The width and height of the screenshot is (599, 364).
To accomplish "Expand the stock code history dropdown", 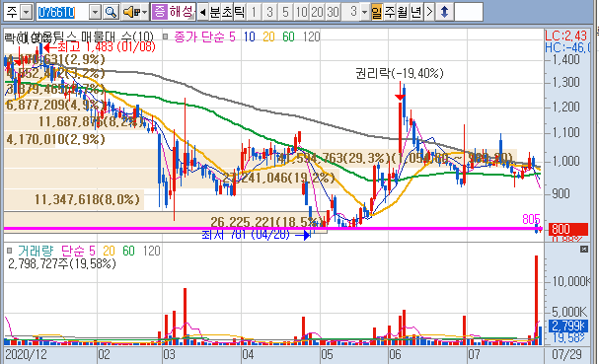I will coord(95,12).
